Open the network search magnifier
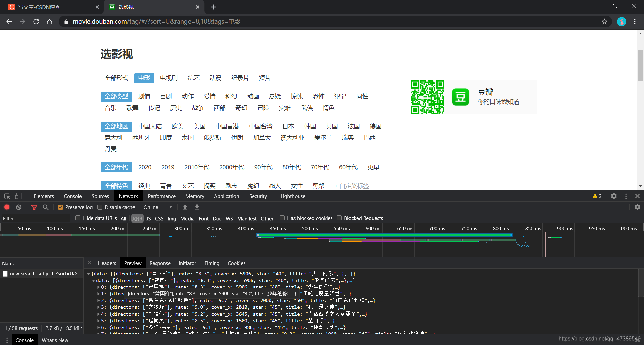Viewport: 644px width, 345px height. coord(46,207)
